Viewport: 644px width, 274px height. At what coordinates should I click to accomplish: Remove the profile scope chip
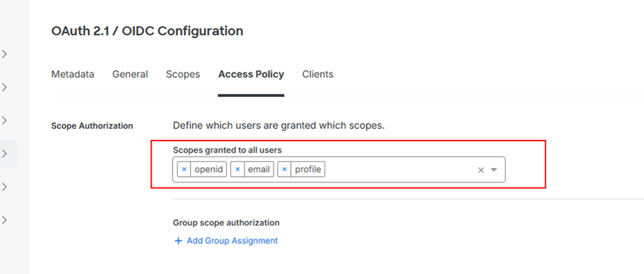[284, 170]
